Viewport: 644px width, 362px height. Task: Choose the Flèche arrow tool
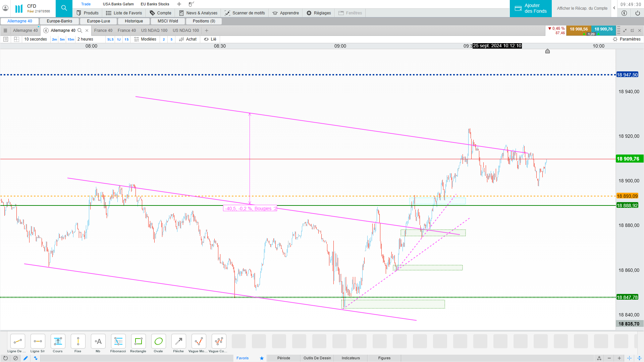tap(178, 342)
